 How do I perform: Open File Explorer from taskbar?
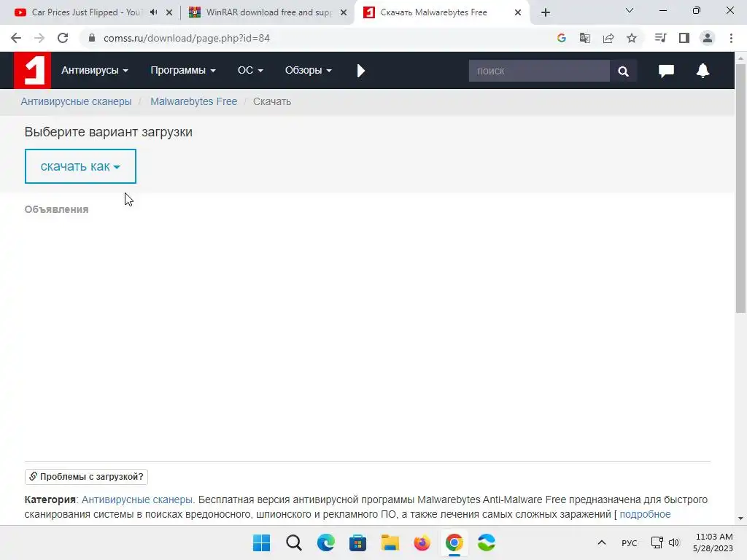tap(390, 542)
